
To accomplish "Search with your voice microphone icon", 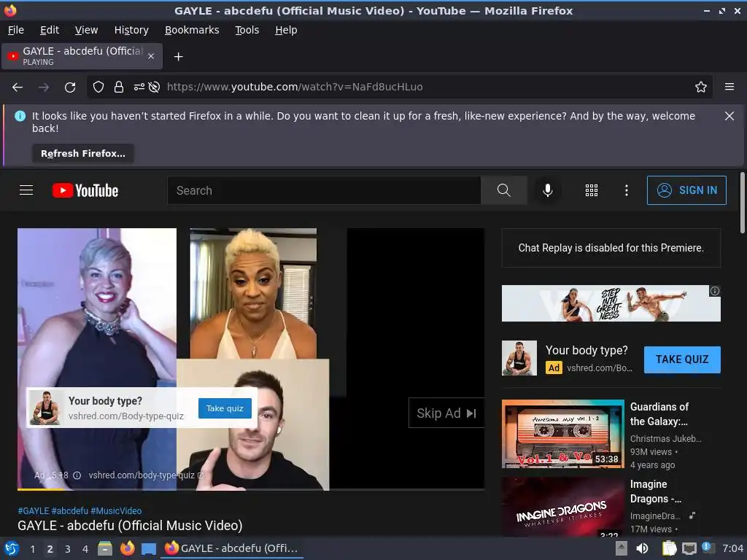I will pyautogui.click(x=548, y=190).
